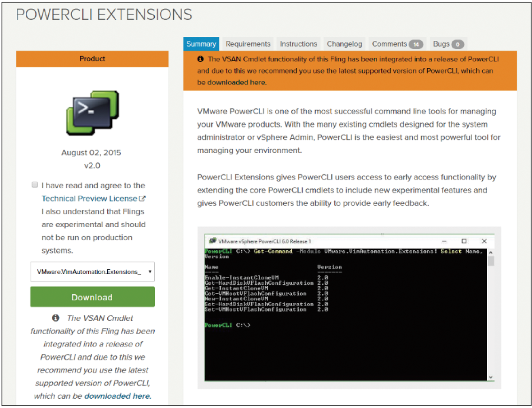Click 'Get-InstantCloneVM' in the console output
Screen dimensions: 532x408
click(x=236, y=288)
